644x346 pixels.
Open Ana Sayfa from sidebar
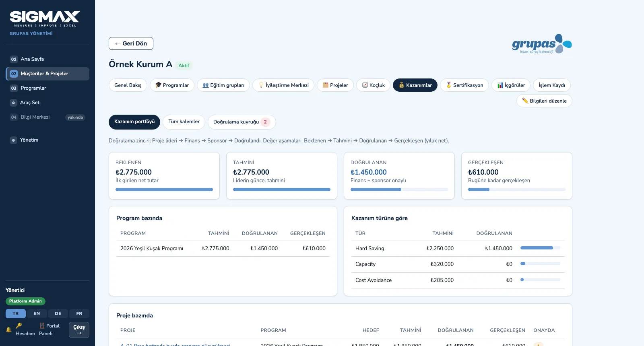(x=47, y=59)
